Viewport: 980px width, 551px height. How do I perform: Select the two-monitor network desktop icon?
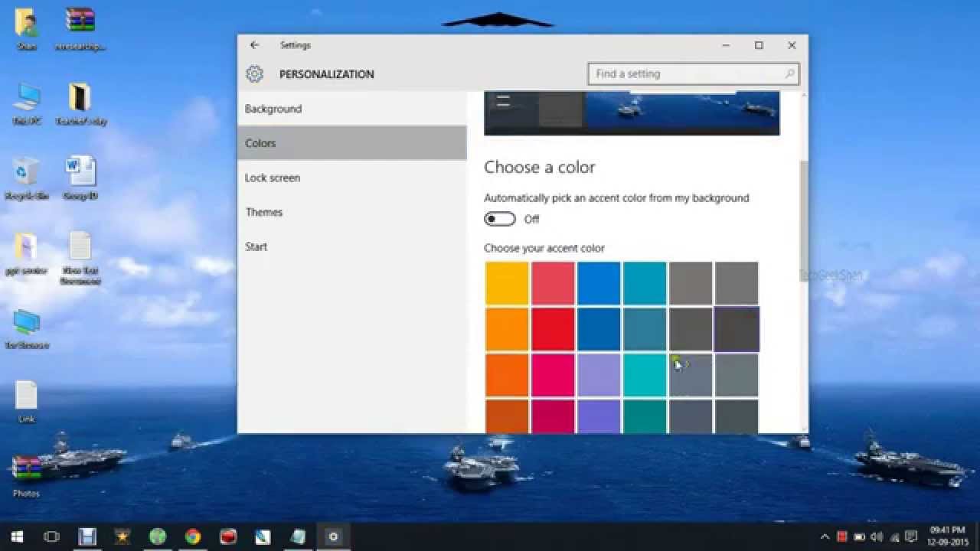tap(27, 329)
